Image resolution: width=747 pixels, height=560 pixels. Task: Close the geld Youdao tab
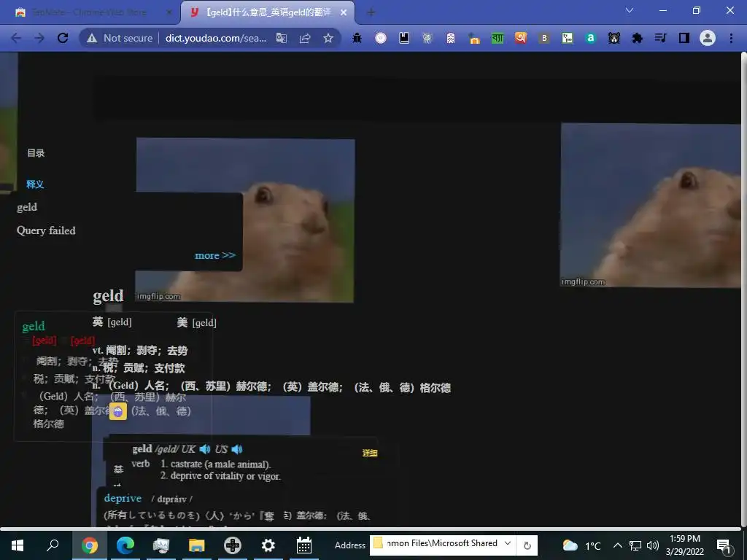(344, 12)
